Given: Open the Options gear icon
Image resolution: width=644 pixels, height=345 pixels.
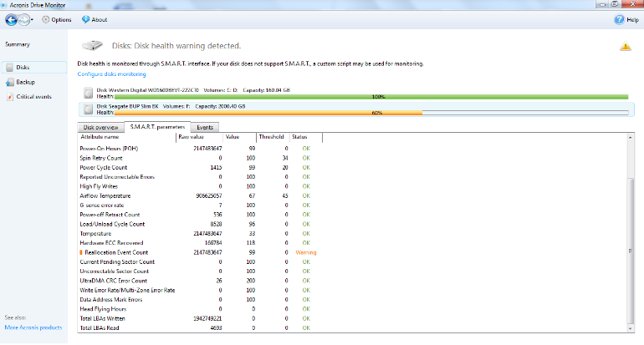Looking at the screenshot, I should (46, 20).
